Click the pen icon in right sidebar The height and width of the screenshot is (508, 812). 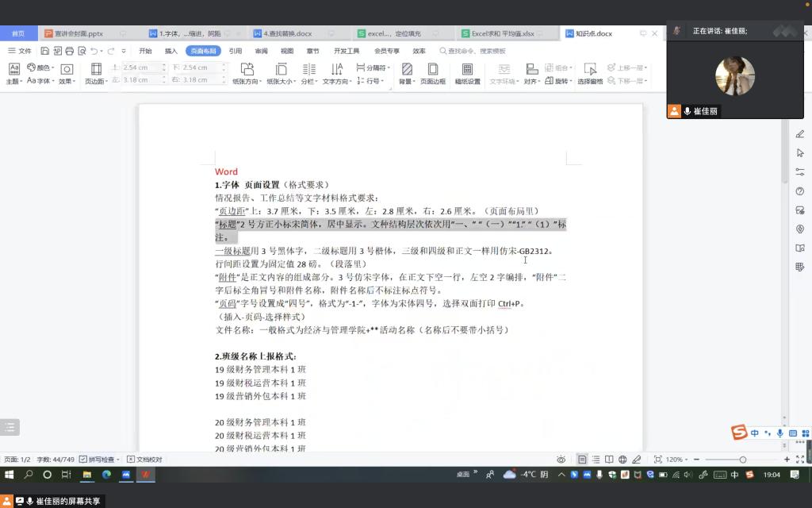click(800, 133)
